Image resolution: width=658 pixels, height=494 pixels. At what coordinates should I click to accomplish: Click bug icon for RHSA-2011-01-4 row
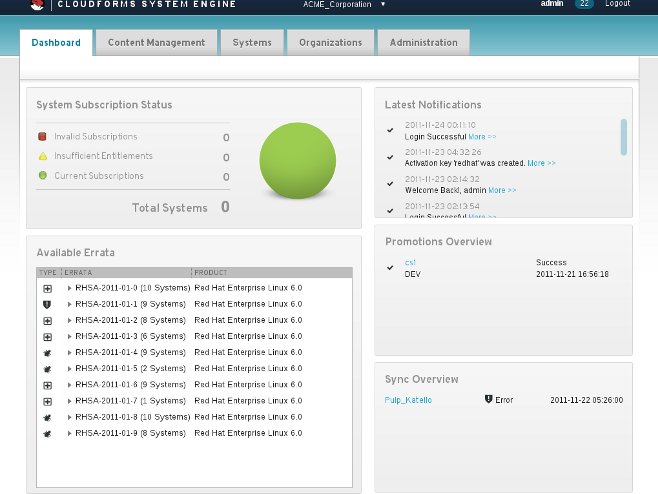47,353
